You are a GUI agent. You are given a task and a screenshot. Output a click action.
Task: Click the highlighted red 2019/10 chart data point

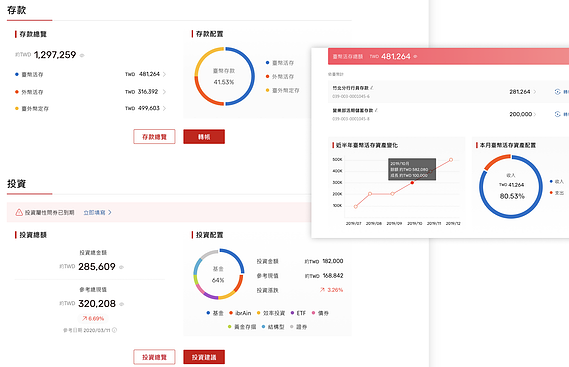coord(412,183)
